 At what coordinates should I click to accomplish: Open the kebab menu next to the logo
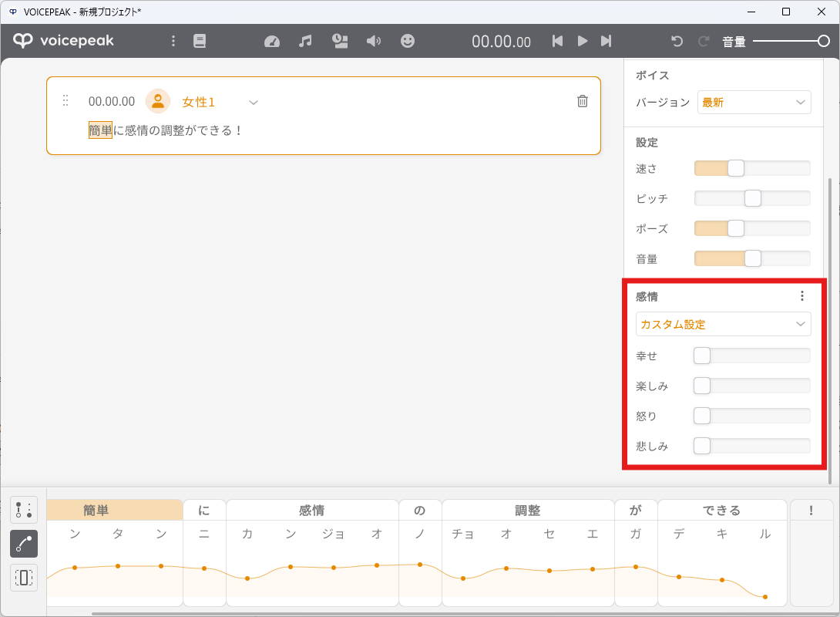point(173,42)
